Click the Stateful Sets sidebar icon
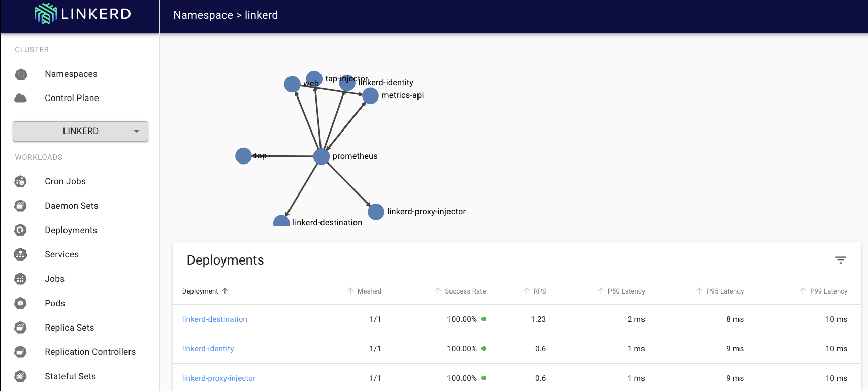This screenshot has height=391, width=868. coord(21,376)
